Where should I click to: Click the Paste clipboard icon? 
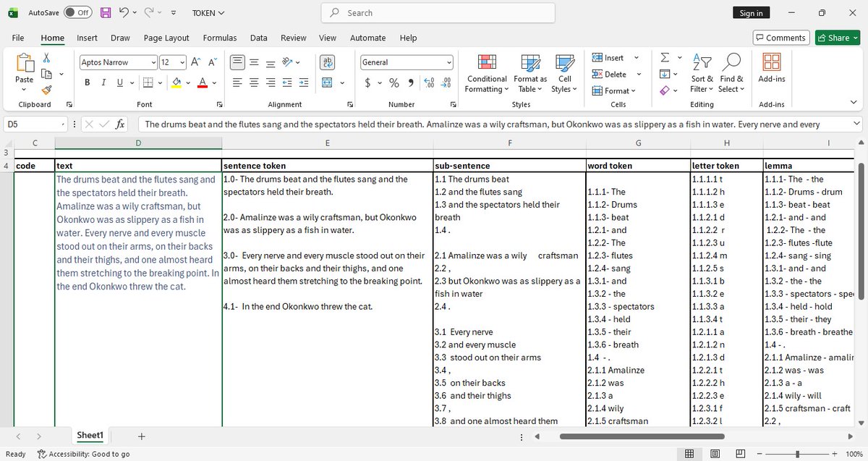pos(24,63)
